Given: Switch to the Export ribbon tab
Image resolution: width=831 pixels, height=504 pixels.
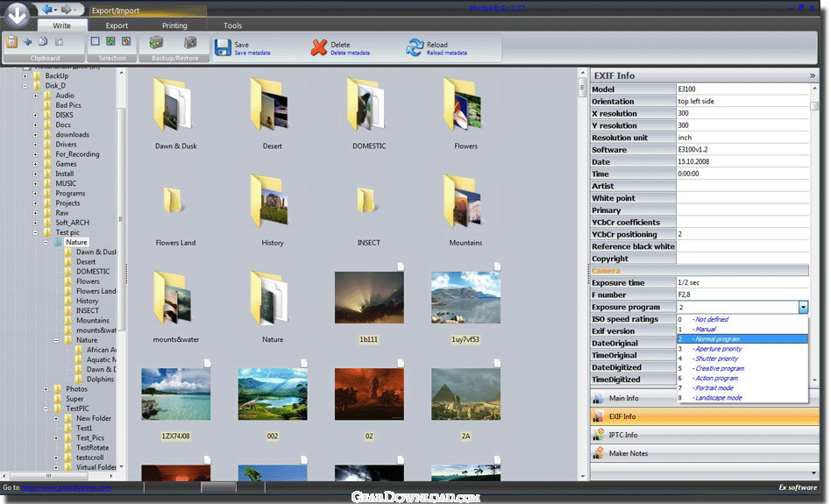Looking at the screenshot, I should [117, 25].
